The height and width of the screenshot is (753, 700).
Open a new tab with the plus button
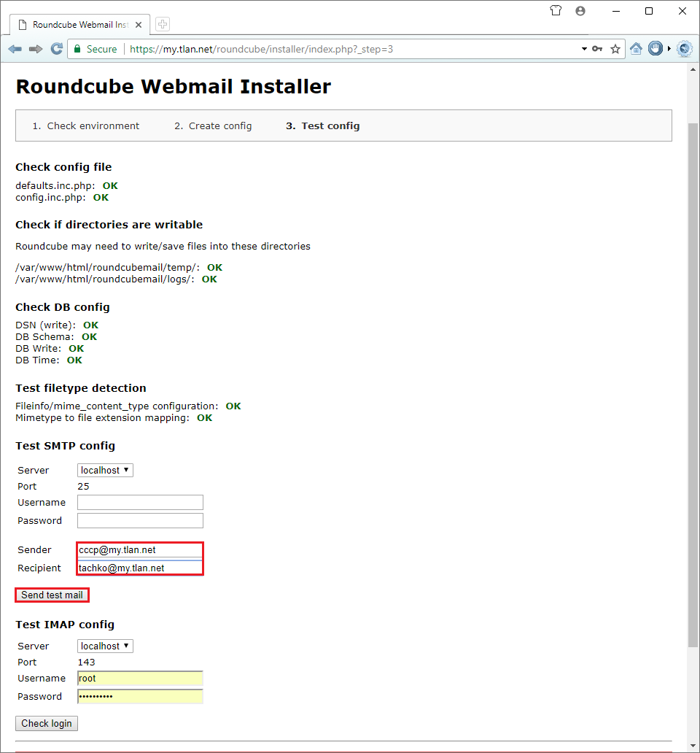coord(163,25)
